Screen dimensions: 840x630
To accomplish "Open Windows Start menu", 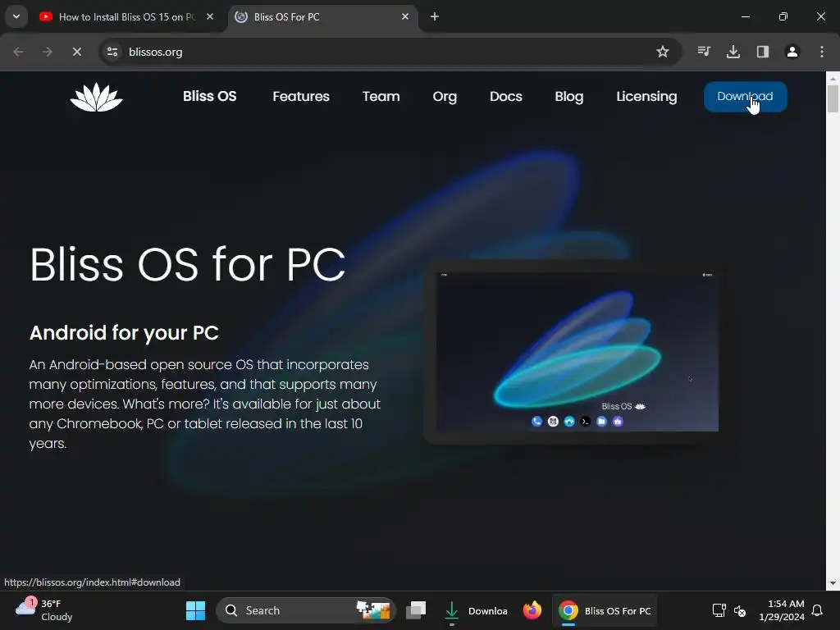I will coord(195,610).
